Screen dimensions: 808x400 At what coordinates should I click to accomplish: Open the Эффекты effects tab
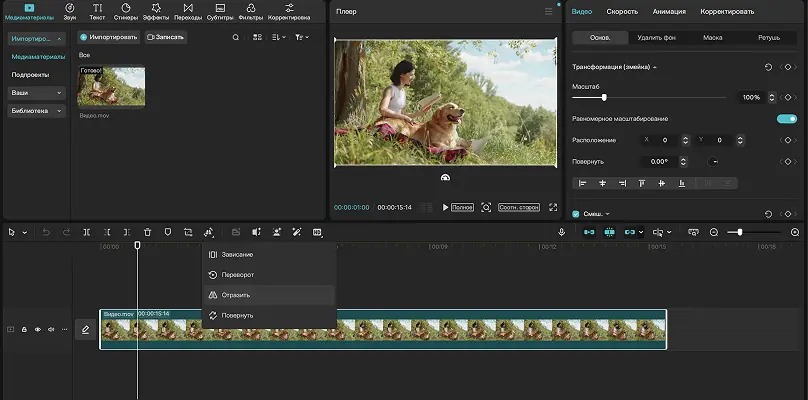point(155,12)
